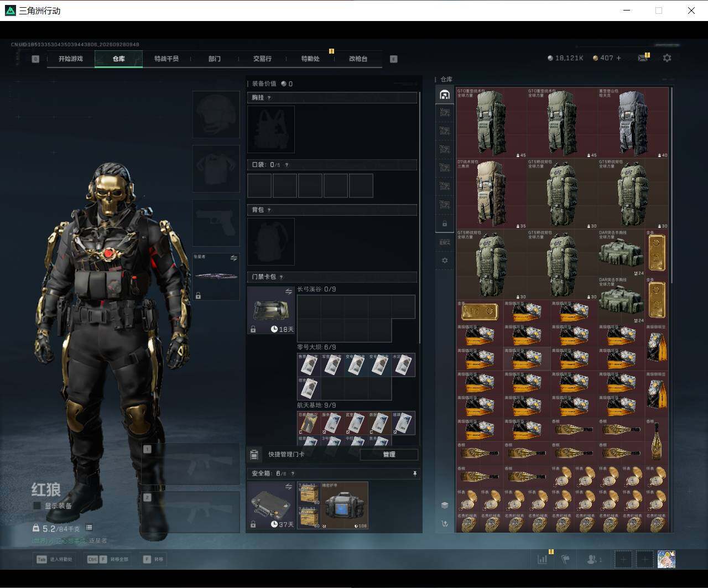Image resolution: width=708 pixels, height=588 pixels.
Task: Click the locked storage expansion slot icon
Action: tap(445, 223)
